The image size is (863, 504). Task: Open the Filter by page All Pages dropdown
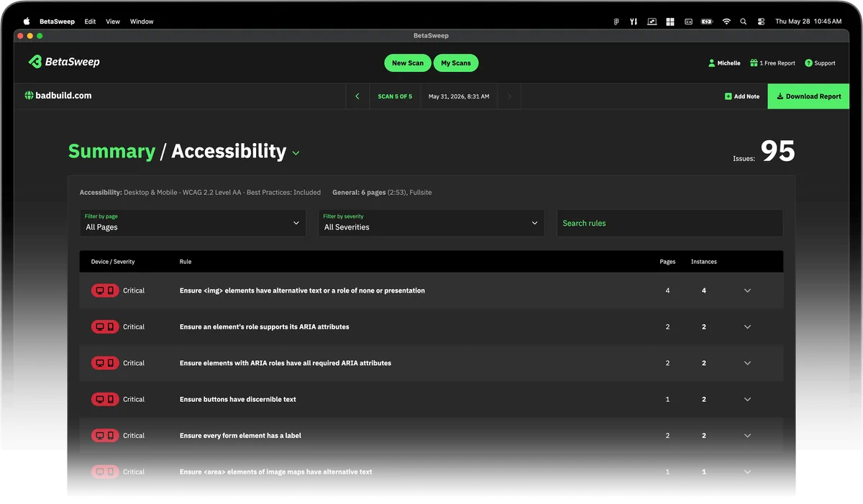(193, 223)
